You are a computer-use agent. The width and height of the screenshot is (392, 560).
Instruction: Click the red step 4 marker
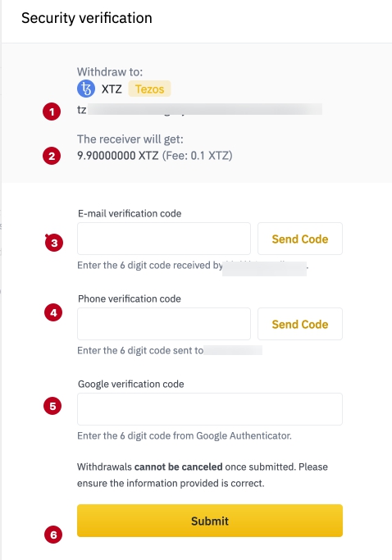(53, 312)
